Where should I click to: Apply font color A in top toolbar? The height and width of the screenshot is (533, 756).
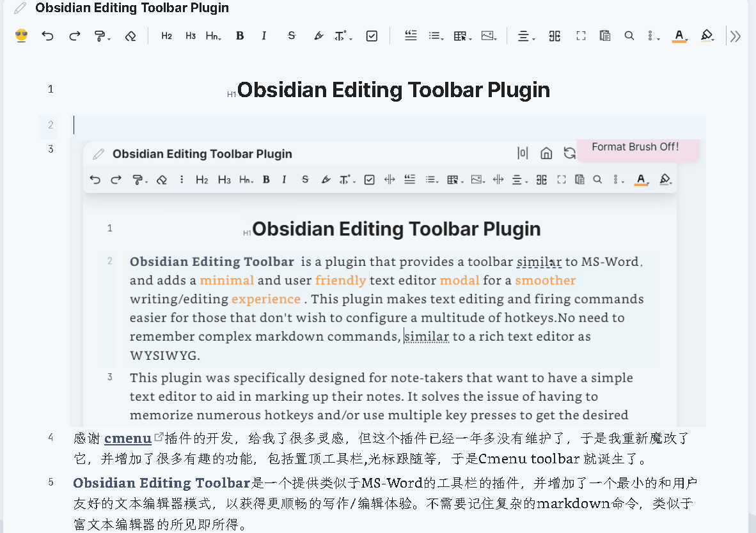click(x=679, y=36)
